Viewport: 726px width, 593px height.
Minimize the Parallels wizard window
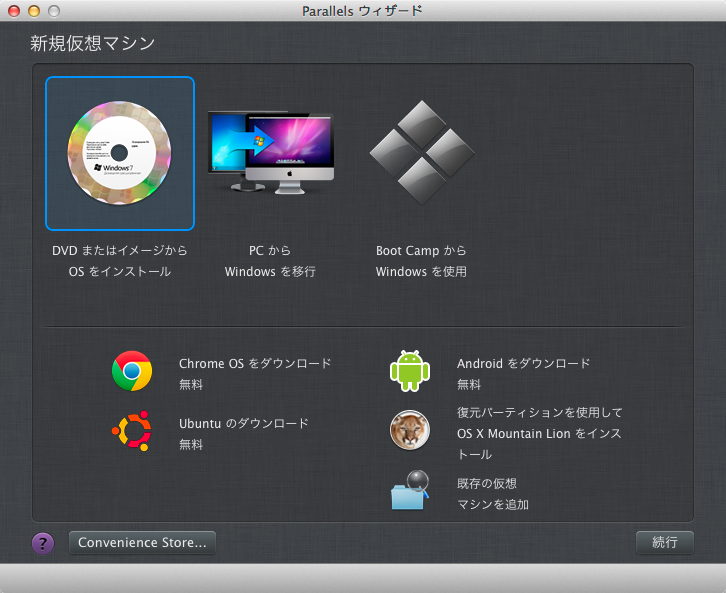pos(34,11)
